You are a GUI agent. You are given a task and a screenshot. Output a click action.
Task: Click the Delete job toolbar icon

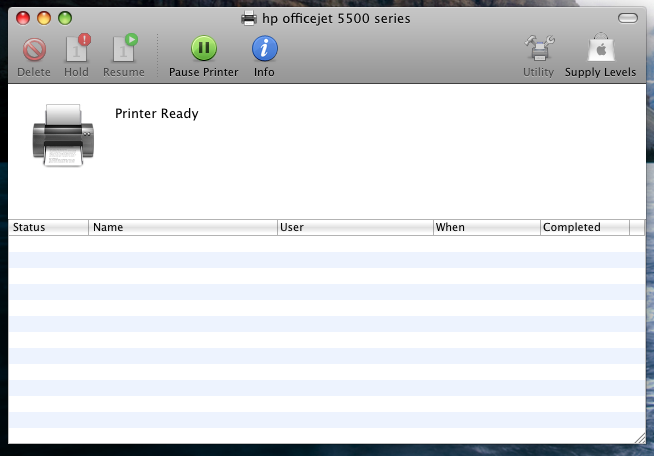34,50
